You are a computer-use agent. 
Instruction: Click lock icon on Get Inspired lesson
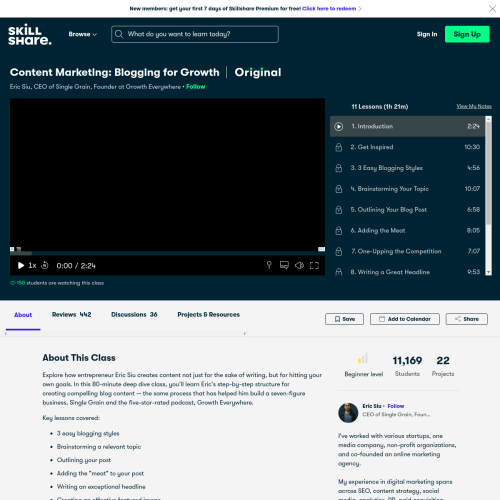(x=339, y=147)
